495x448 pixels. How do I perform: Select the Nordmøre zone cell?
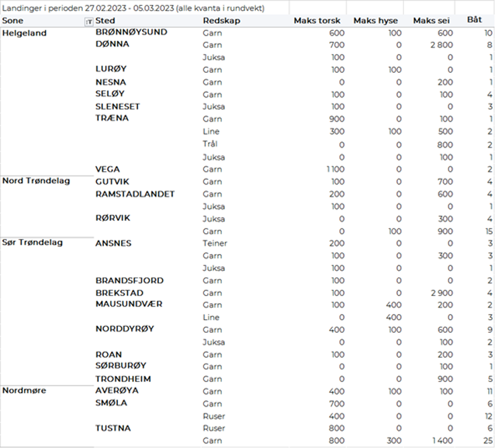coord(24,390)
